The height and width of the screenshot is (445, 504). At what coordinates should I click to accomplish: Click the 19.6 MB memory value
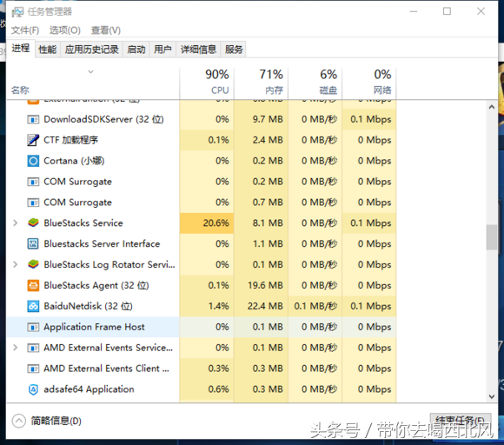coord(265,285)
